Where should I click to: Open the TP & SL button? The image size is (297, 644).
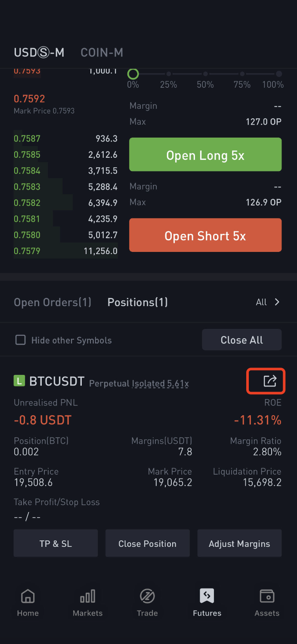[x=56, y=543]
